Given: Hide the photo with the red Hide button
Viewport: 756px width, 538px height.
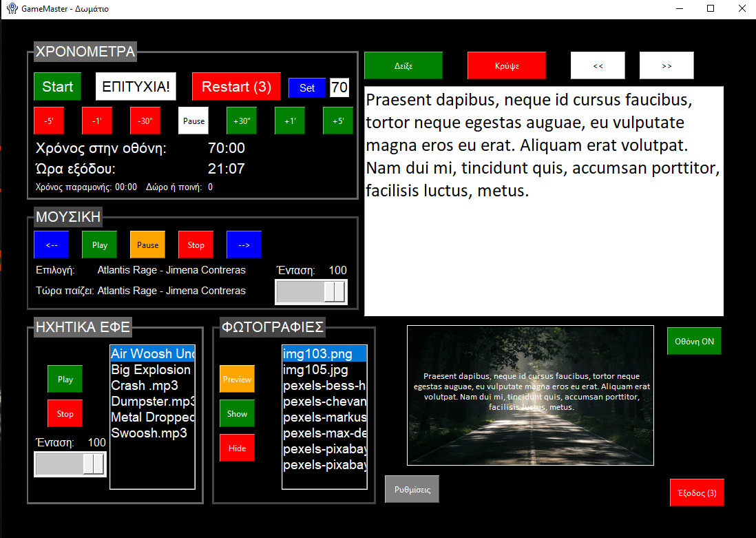Looking at the screenshot, I should point(237,448).
